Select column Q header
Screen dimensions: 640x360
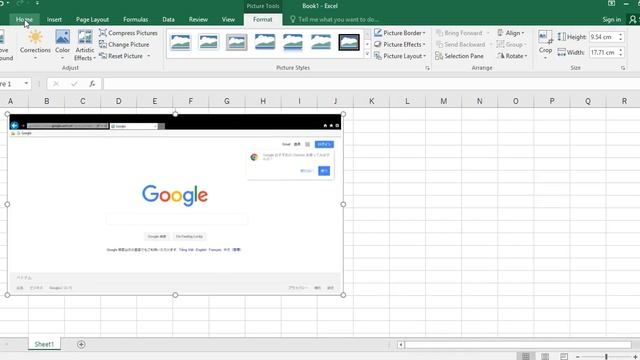pyautogui.click(x=588, y=101)
